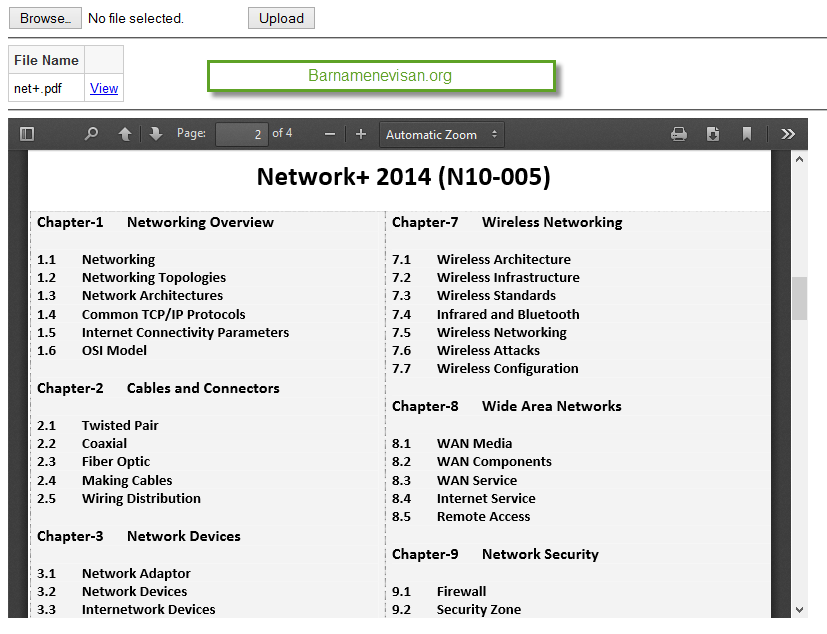Click 'Wireless Standards' entry
Screen dimensions: 827x634
[496, 295]
